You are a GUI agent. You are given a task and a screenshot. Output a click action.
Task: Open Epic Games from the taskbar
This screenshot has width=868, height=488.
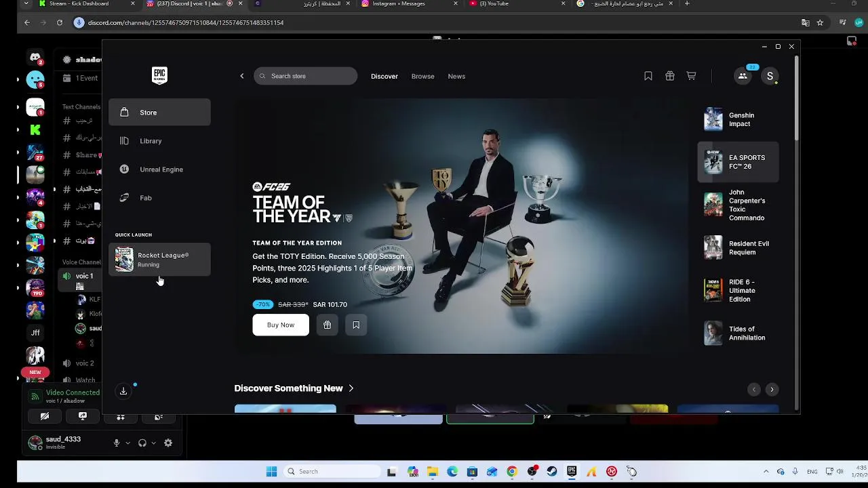572,472
